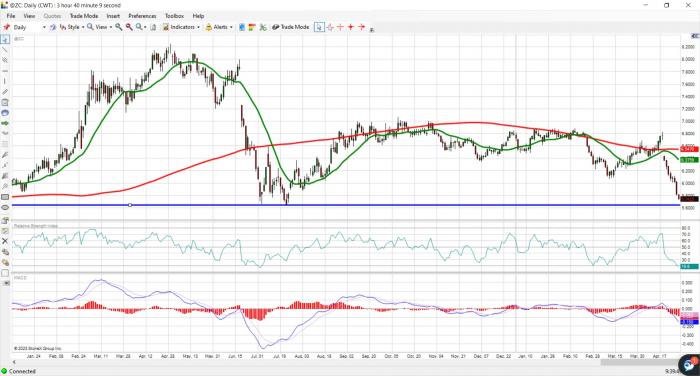The width and height of the screenshot is (700, 376).
Task: Select the trend line drawing tool
Action: tap(5, 50)
